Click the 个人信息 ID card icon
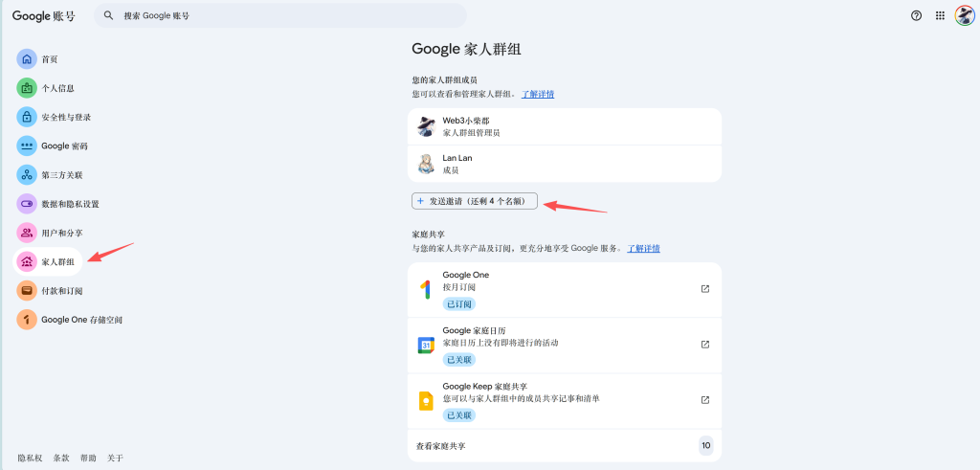This screenshot has height=470, width=980. [27, 88]
